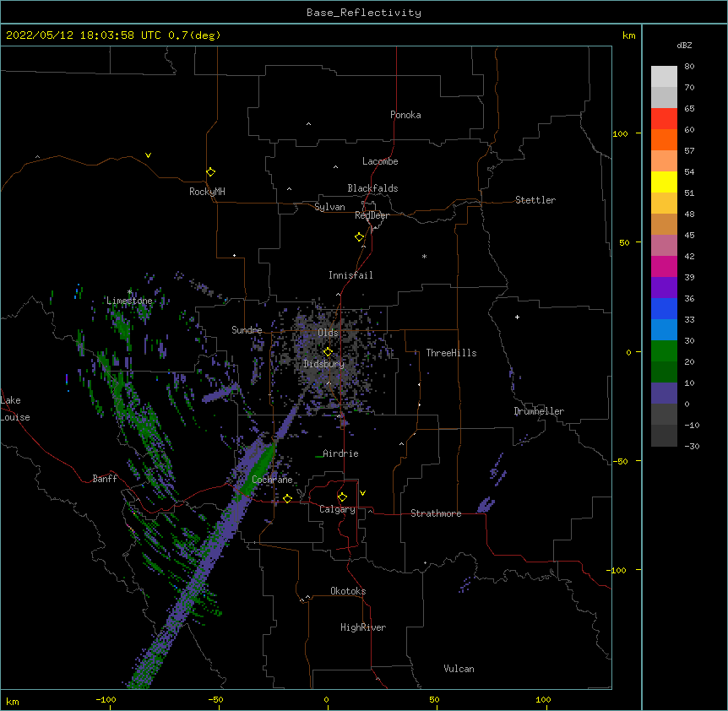Image resolution: width=728 pixels, height=711 pixels.
Task: Click the Calgary city label
Action: point(337,509)
